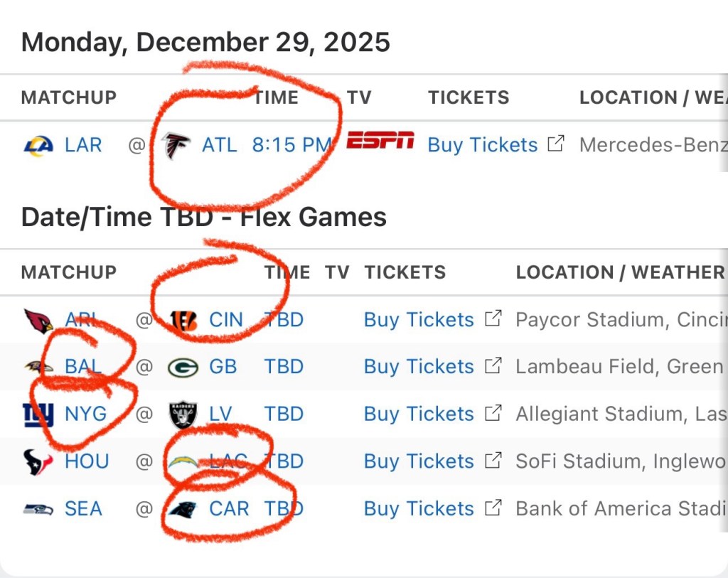This screenshot has height=578, width=728.
Task: Buy Tickets for Rams at Falcons
Action: [x=482, y=145]
